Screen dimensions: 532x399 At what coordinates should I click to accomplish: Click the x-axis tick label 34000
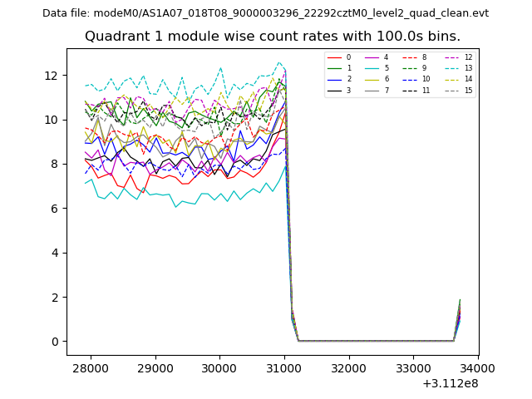pyautogui.click(x=477, y=368)
